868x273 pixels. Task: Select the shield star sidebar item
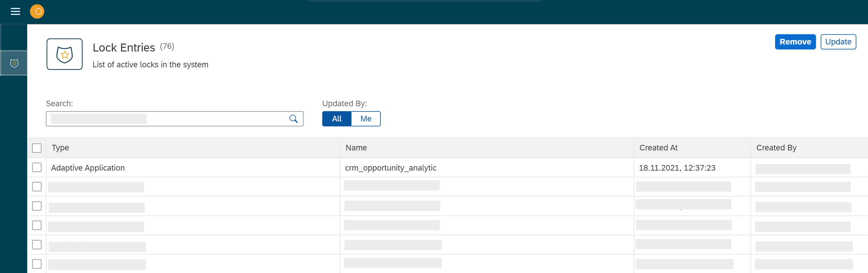click(x=14, y=63)
